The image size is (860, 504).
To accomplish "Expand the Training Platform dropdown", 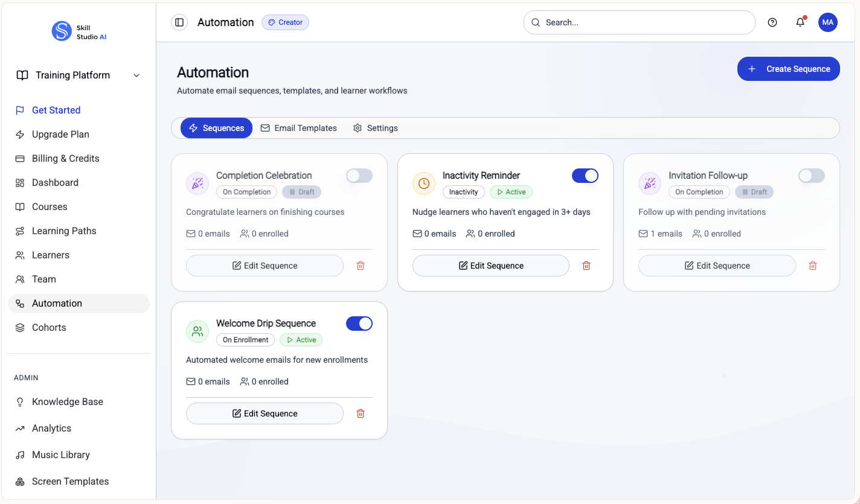I will click(79, 75).
